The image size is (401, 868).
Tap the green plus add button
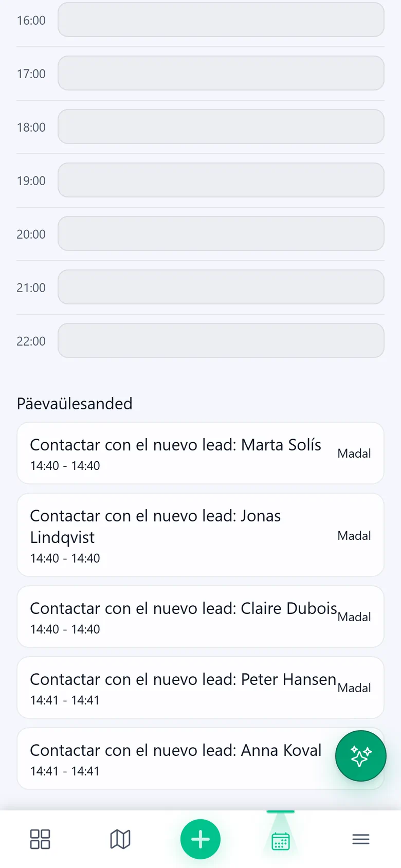[200, 839]
